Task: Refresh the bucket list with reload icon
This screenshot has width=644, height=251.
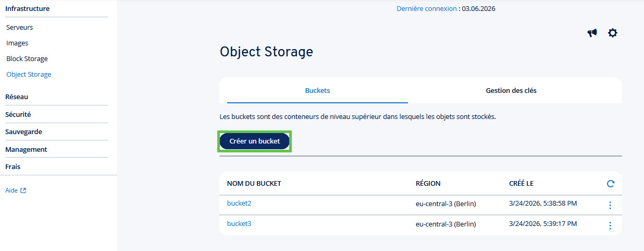Action: tap(611, 184)
